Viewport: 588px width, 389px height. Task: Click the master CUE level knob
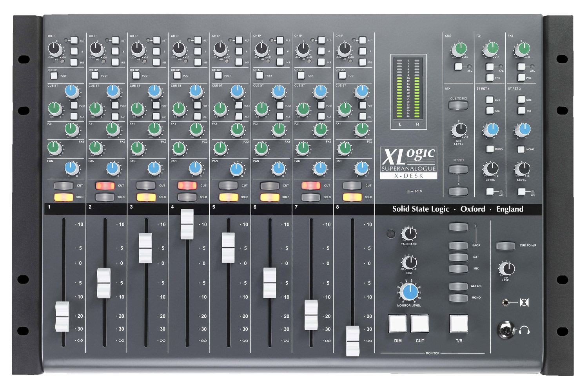click(x=459, y=49)
